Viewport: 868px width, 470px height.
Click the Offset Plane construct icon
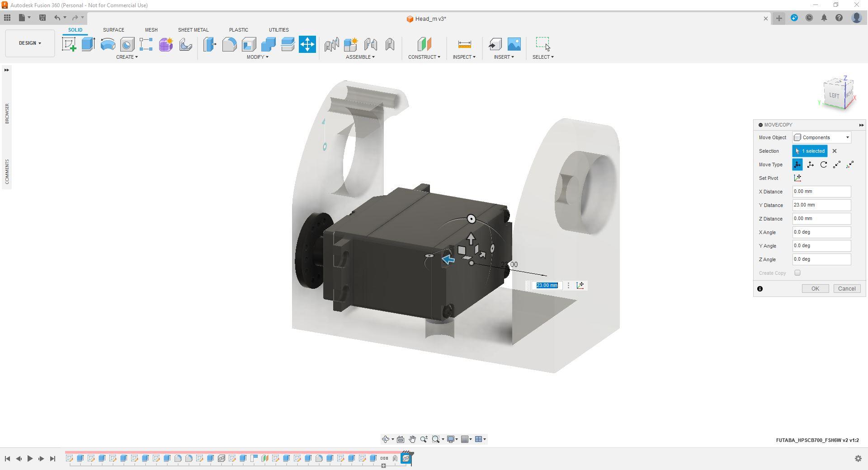424,44
